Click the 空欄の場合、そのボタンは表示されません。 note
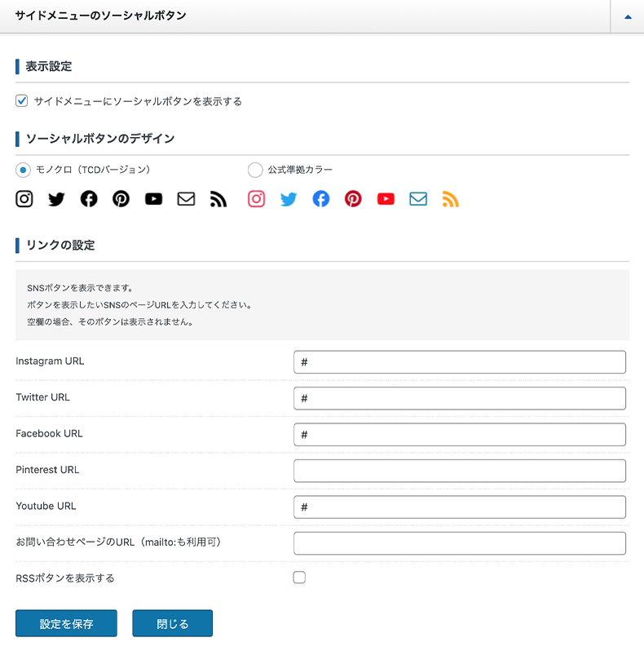Image resolution: width=644 pixels, height=651 pixels. (x=110, y=321)
